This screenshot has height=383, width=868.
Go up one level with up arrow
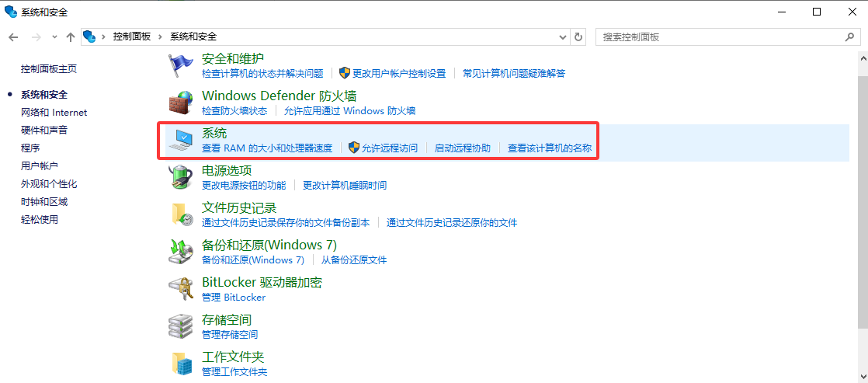tap(71, 37)
